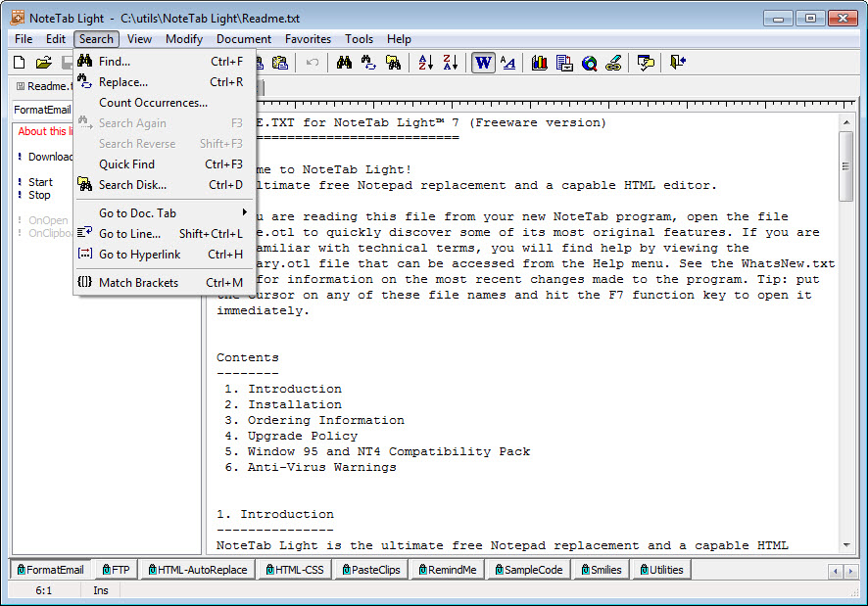Open the Favorites menu

[x=308, y=39]
